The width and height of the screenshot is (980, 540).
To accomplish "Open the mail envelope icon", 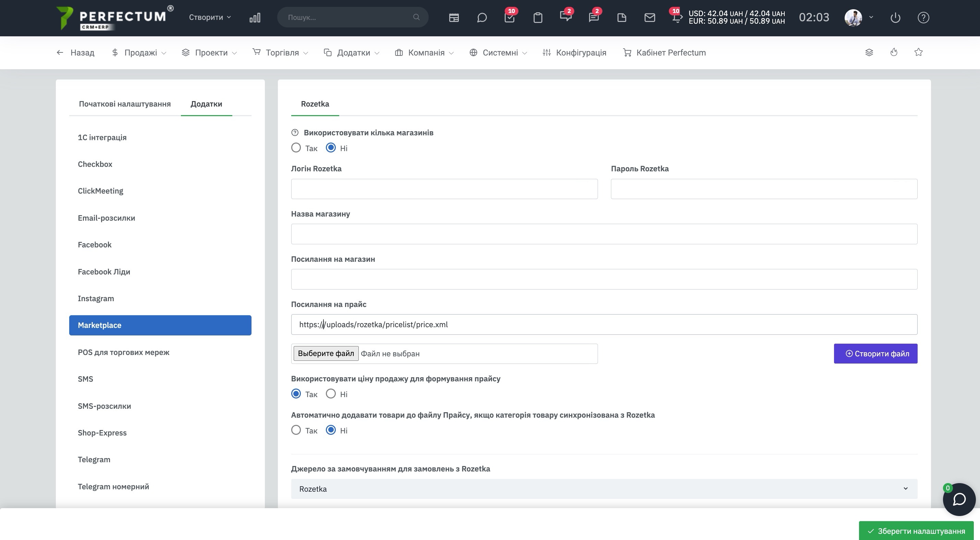I will (x=650, y=17).
